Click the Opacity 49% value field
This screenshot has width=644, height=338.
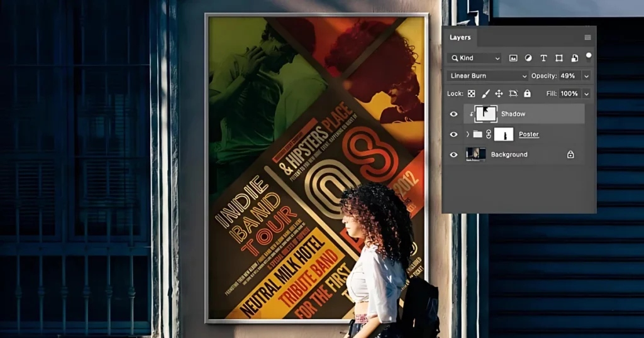pos(570,76)
